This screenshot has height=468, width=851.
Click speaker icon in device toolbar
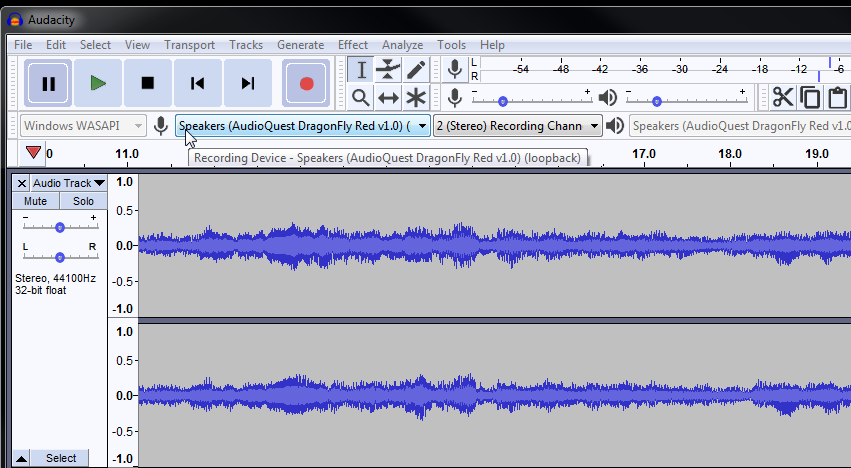[614, 126]
